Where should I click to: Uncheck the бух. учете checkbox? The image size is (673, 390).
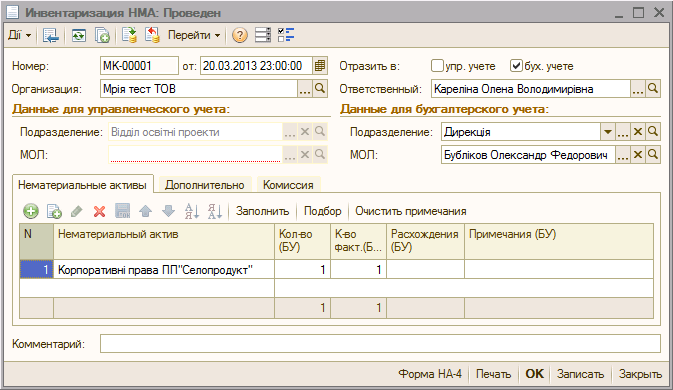coord(516,66)
